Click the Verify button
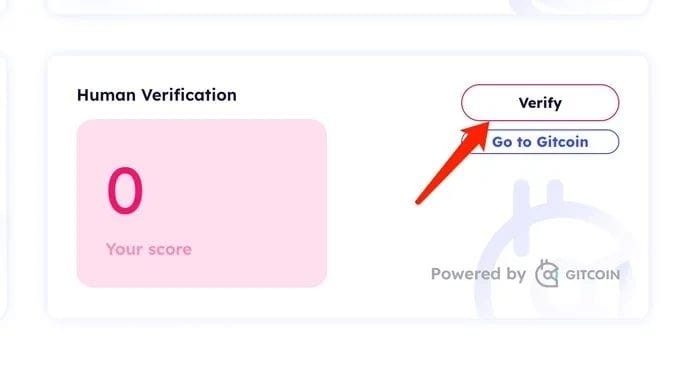Screen dimensions: 680x379 (540, 103)
